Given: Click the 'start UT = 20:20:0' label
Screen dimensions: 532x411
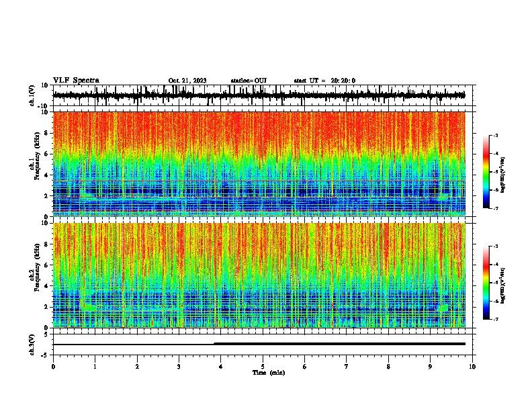Looking at the screenshot, I should [324, 81].
